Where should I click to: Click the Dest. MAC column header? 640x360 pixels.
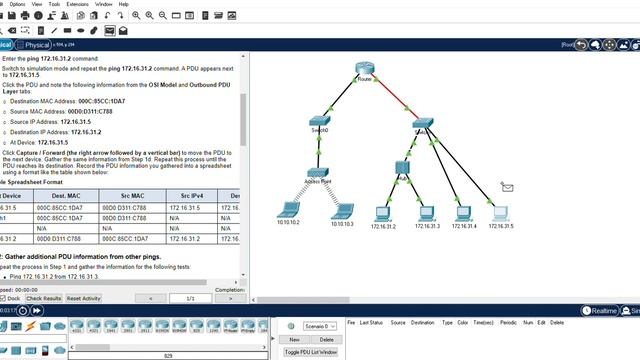(66, 196)
